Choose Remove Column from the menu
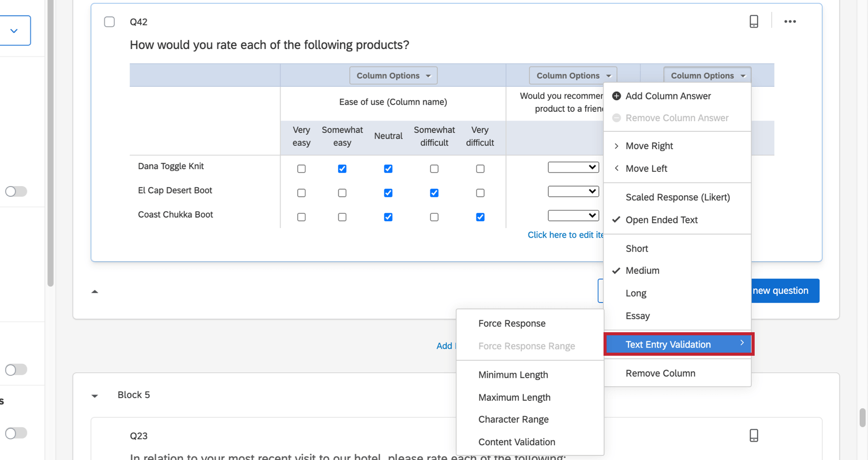This screenshot has width=868, height=460. coord(660,373)
